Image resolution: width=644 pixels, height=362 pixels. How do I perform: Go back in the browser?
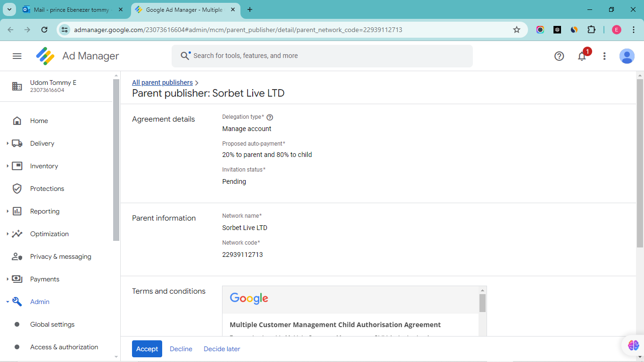pos(11,30)
